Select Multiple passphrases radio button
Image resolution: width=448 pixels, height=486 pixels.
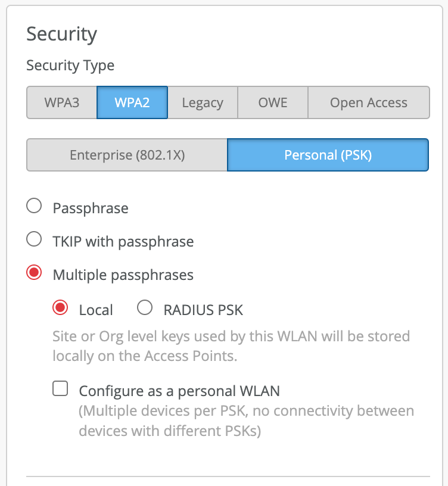point(35,273)
